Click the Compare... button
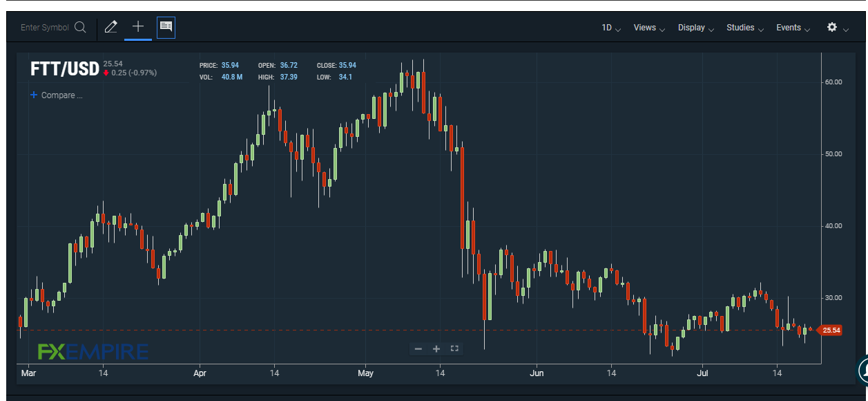Screen dimensions: 868x401 tap(57, 95)
